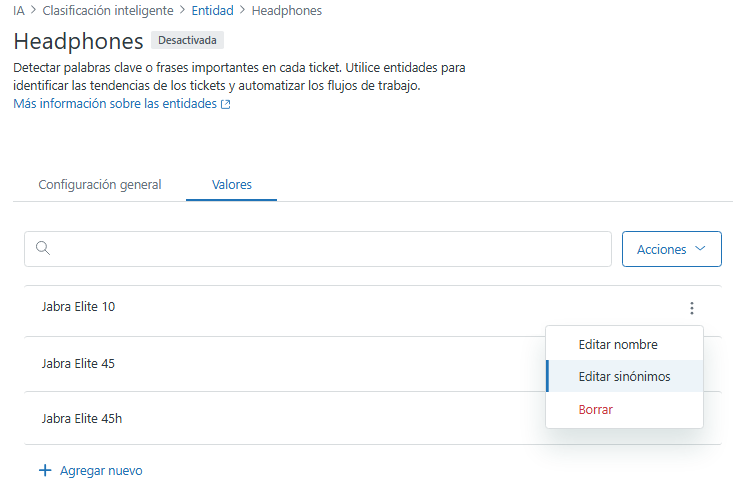Click the plus icon beside Agregar nuevo

click(x=45, y=470)
